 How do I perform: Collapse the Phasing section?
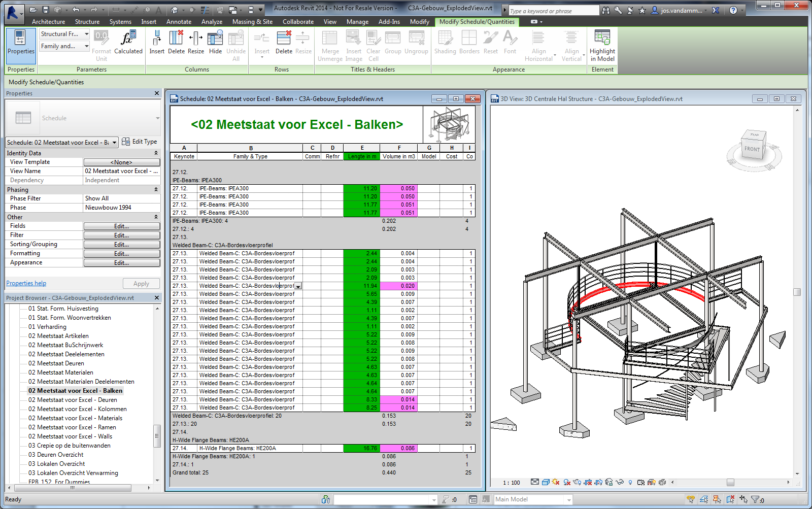(156, 190)
